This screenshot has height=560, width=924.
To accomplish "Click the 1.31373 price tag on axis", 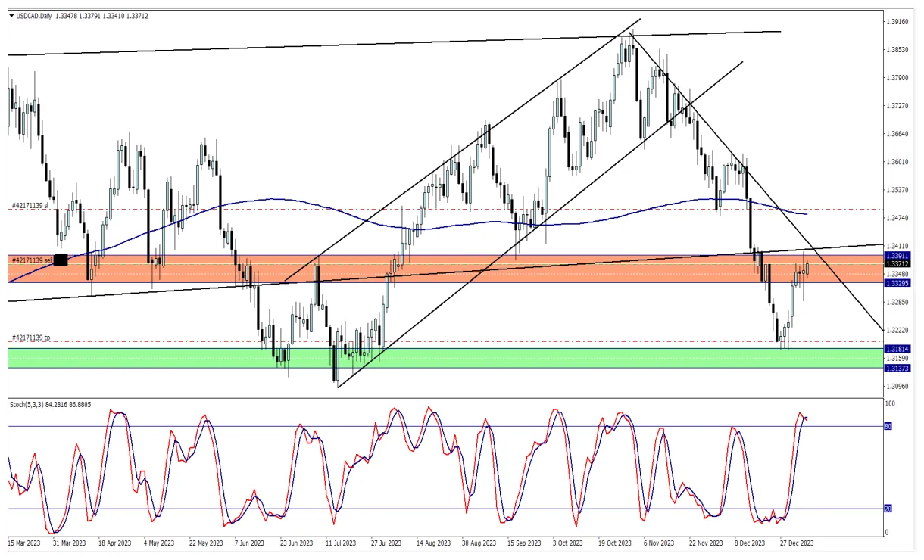I will pyautogui.click(x=898, y=368).
